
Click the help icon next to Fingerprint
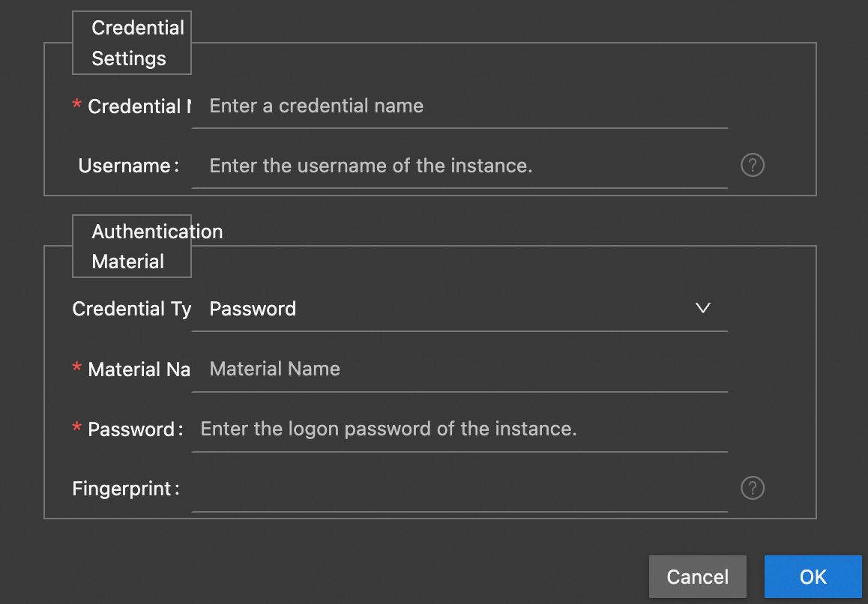(752, 489)
